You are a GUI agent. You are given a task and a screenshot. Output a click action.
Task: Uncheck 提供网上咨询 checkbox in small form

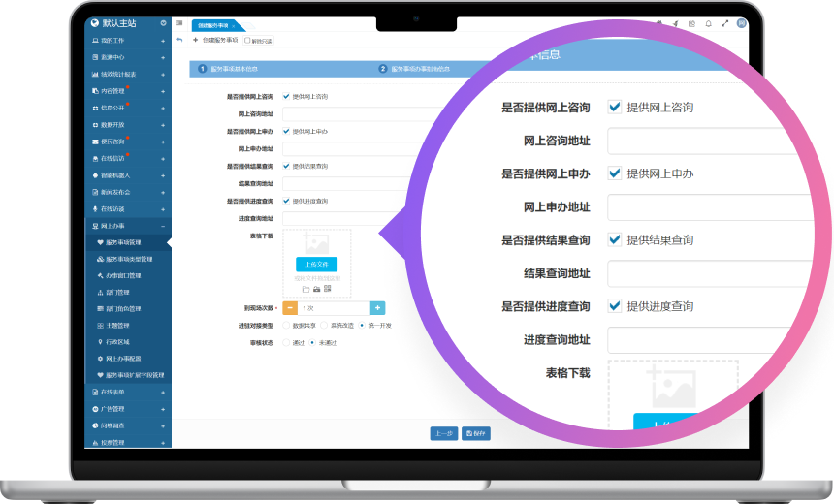pos(286,97)
